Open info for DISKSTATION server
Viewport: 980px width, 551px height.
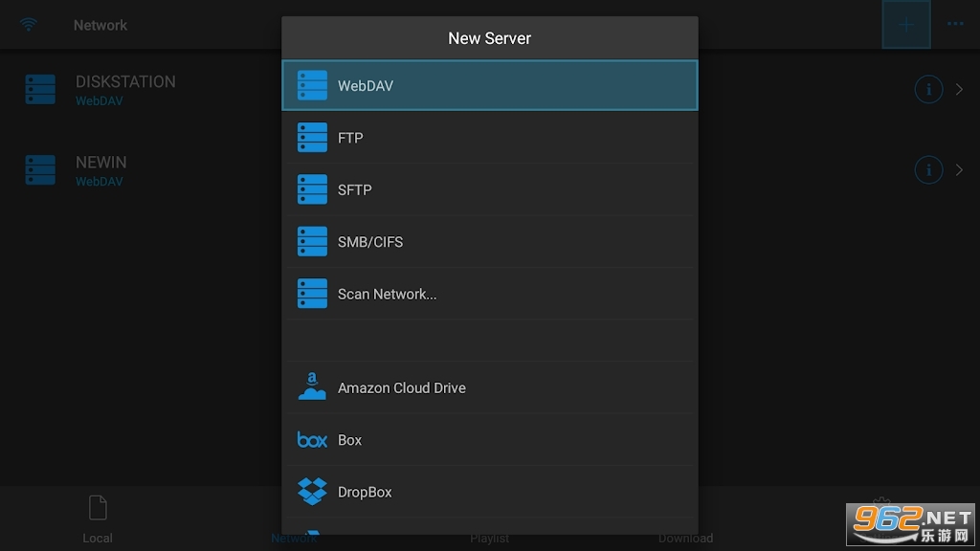click(x=928, y=90)
